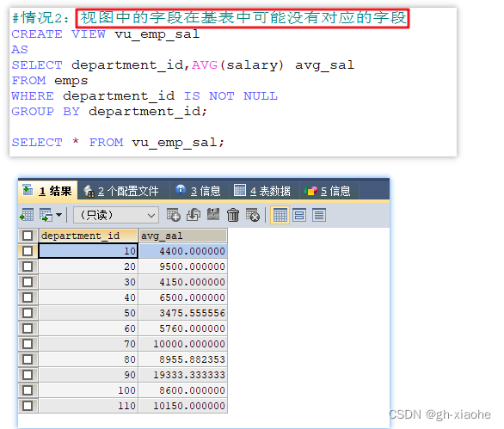504x429 pixels.
Task: Click the CREATE VIEW vu_emp_sal code line
Action: (x=106, y=34)
